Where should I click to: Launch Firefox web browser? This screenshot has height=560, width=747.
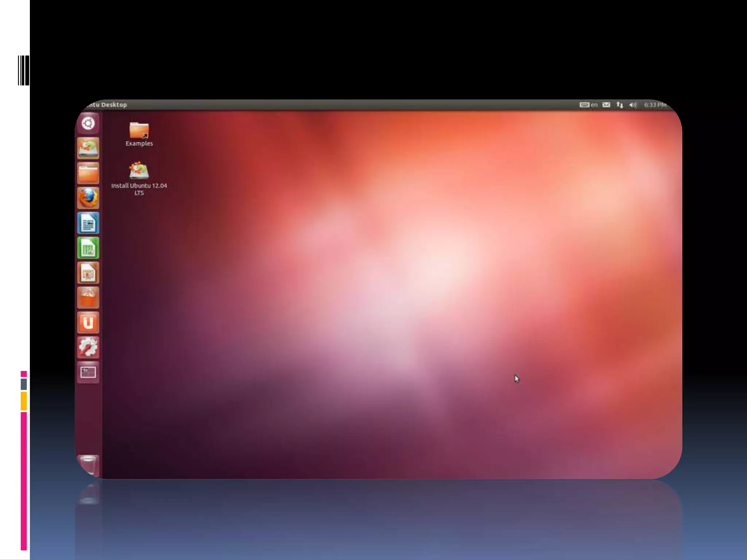[x=88, y=198]
